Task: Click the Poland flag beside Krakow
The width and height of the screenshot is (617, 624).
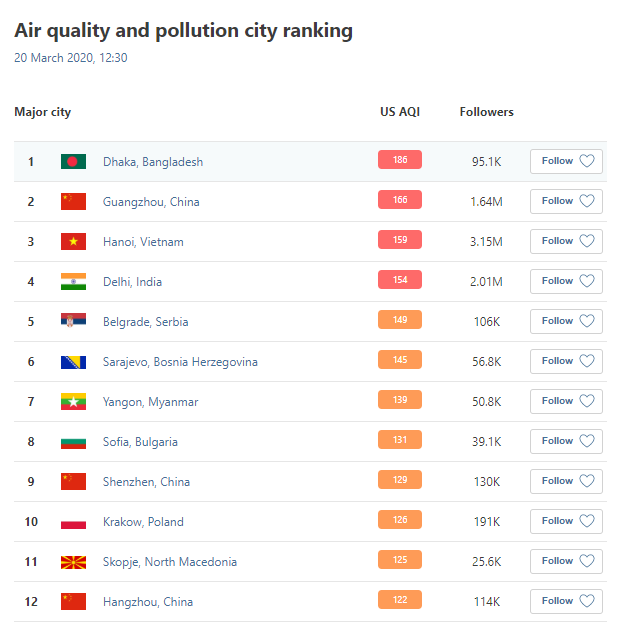Action: [73, 522]
